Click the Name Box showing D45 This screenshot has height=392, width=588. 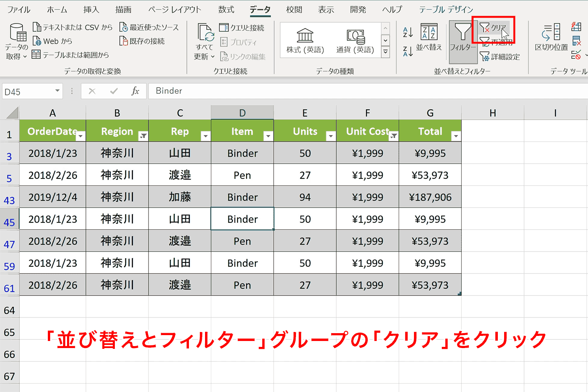28,91
